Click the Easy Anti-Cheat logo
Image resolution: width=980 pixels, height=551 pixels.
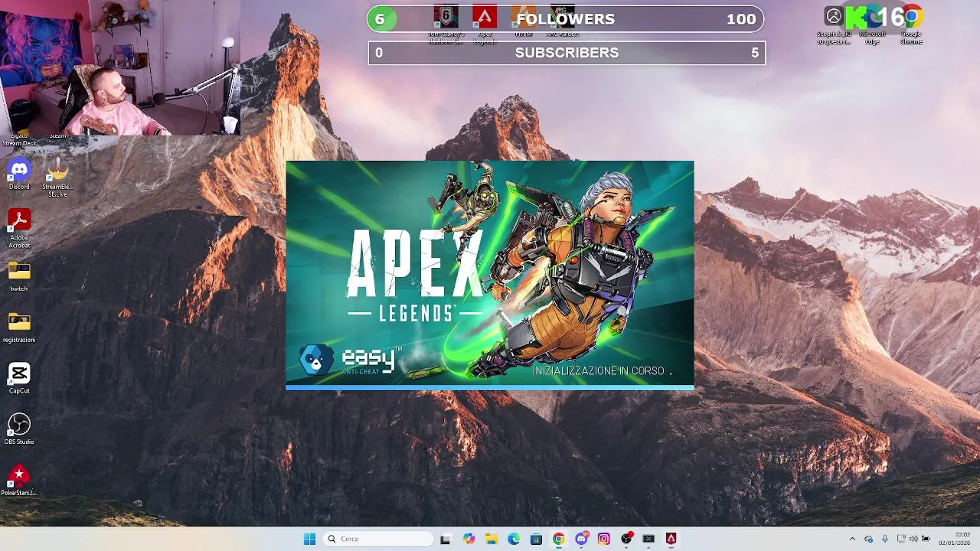tap(351, 360)
